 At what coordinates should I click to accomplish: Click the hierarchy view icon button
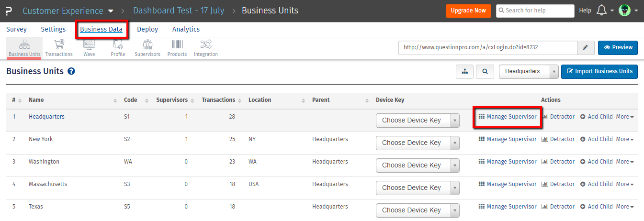(x=464, y=71)
